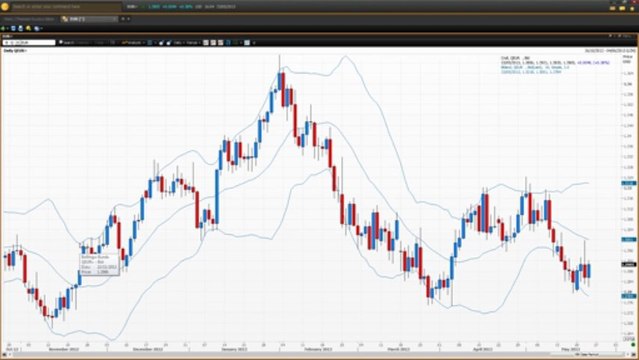Expand the Daily QEUR= chart title dropdown
639x360 pixels.
15,51
